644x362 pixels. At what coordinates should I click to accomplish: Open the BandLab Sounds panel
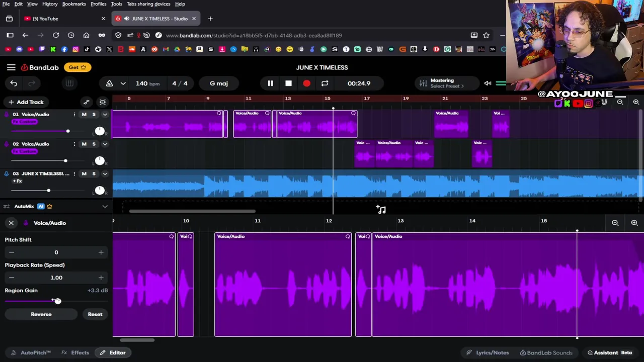546,353
